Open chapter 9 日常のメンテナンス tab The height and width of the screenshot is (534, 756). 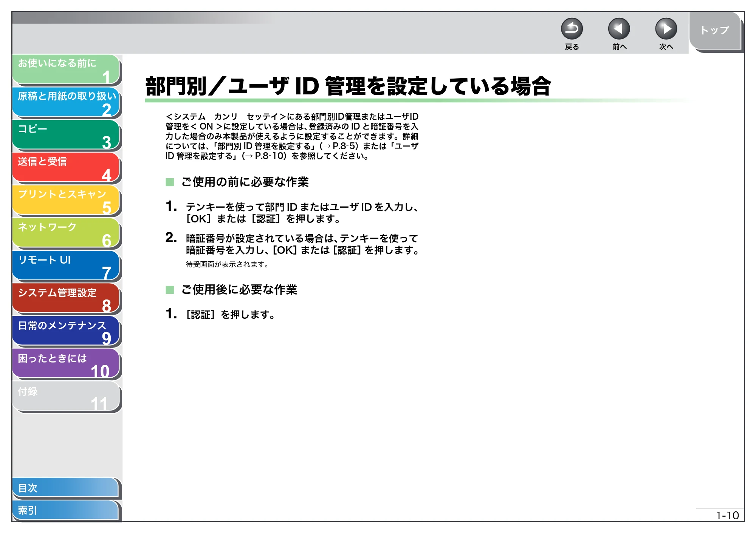66,331
